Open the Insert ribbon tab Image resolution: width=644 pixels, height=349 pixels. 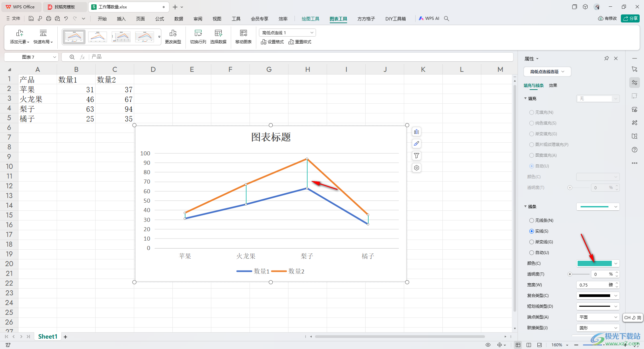click(x=121, y=19)
